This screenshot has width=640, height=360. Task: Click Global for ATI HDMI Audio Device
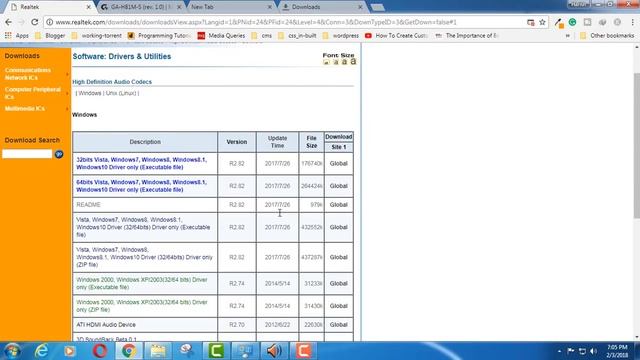(338, 324)
